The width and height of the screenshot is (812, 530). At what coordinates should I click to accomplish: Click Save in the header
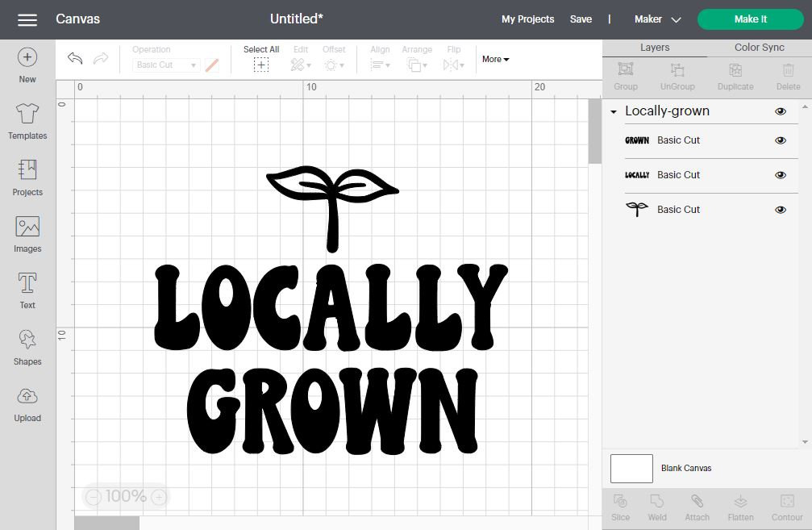coord(581,19)
